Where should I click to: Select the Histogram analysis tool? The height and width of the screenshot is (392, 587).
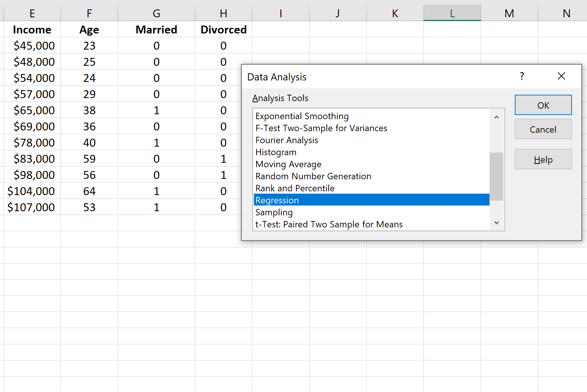[x=276, y=152]
